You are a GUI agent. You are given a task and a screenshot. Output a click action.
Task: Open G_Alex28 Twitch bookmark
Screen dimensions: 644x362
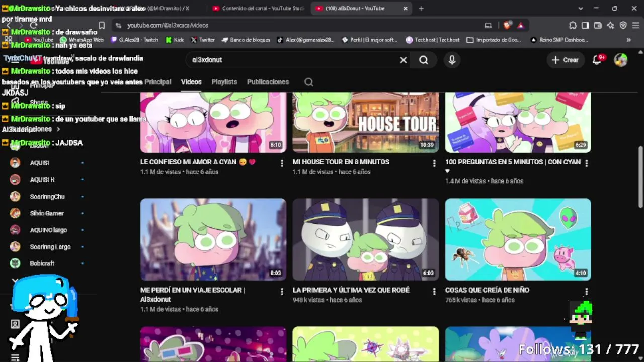(135, 40)
